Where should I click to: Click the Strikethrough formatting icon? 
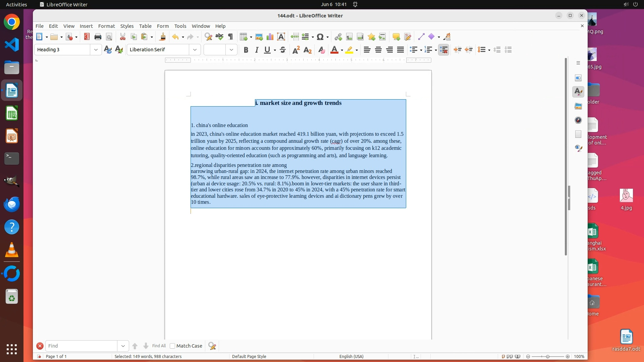coord(283,50)
